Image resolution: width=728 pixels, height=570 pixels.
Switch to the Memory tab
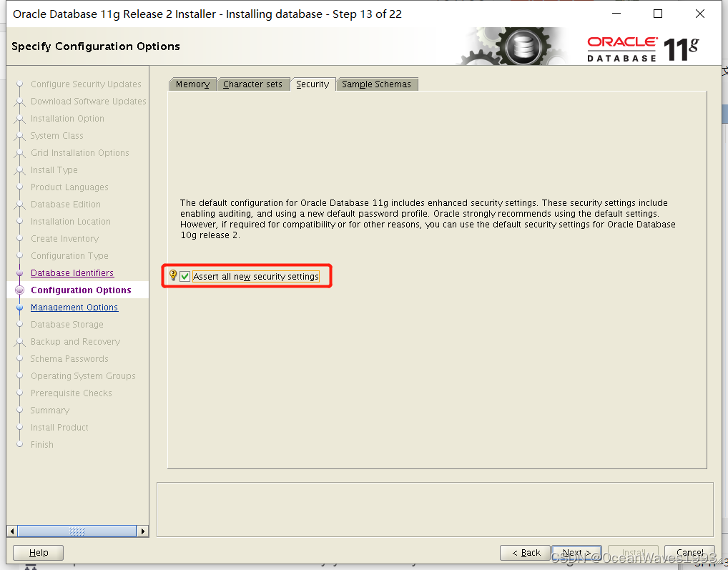(x=192, y=84)
